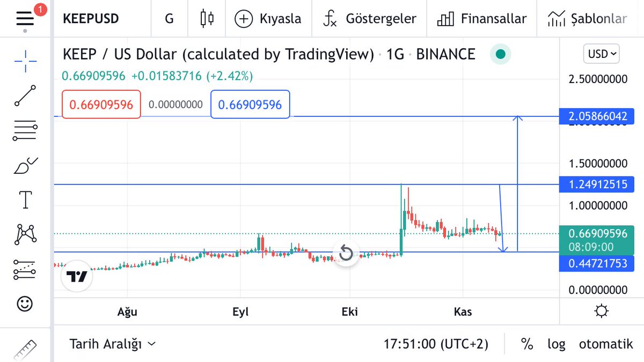
Task: Toggle log scale mode
Action: (556, 344)
